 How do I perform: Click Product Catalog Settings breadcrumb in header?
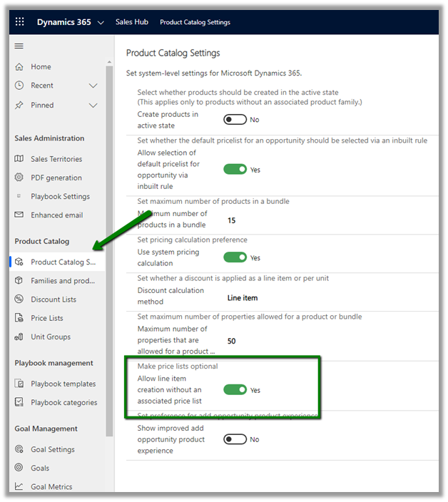[195, 22]
